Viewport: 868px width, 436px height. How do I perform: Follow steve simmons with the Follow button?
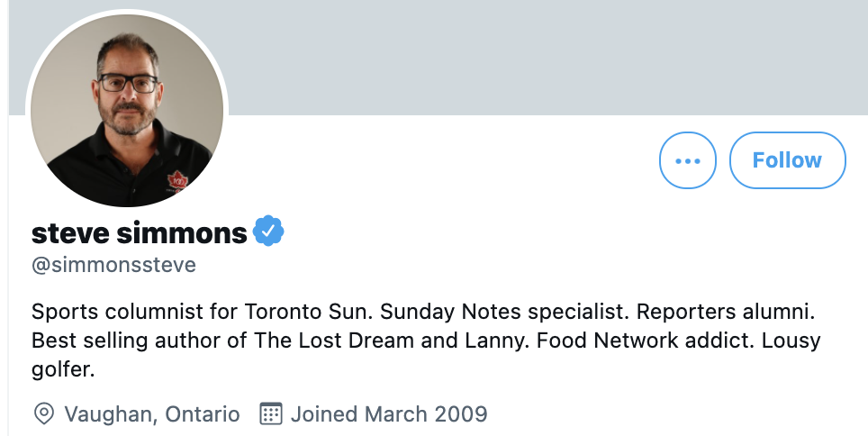787,160
